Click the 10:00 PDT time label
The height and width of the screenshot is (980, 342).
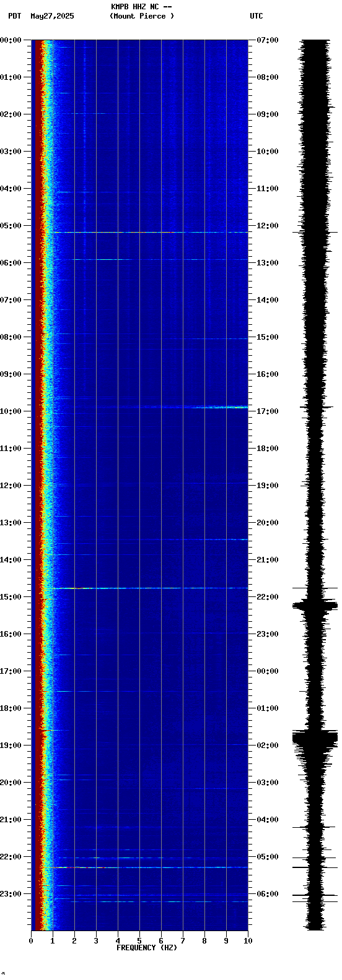pos(11,411)
